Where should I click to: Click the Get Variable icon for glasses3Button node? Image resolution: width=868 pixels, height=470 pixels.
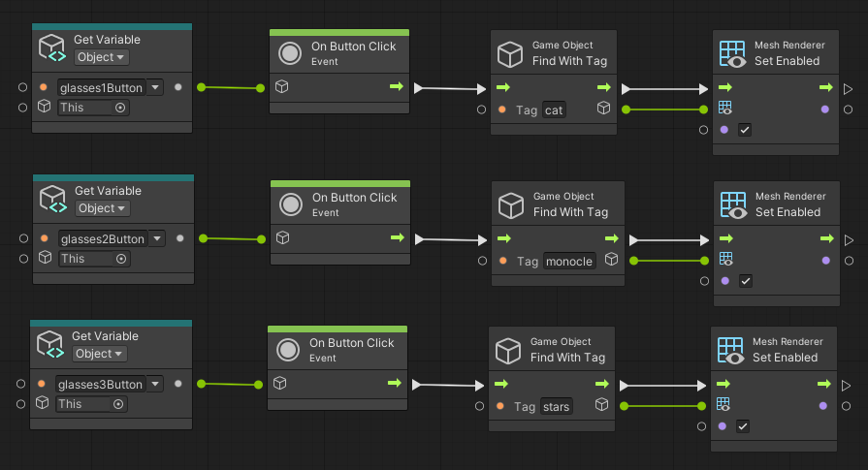(x=50, y=345)
